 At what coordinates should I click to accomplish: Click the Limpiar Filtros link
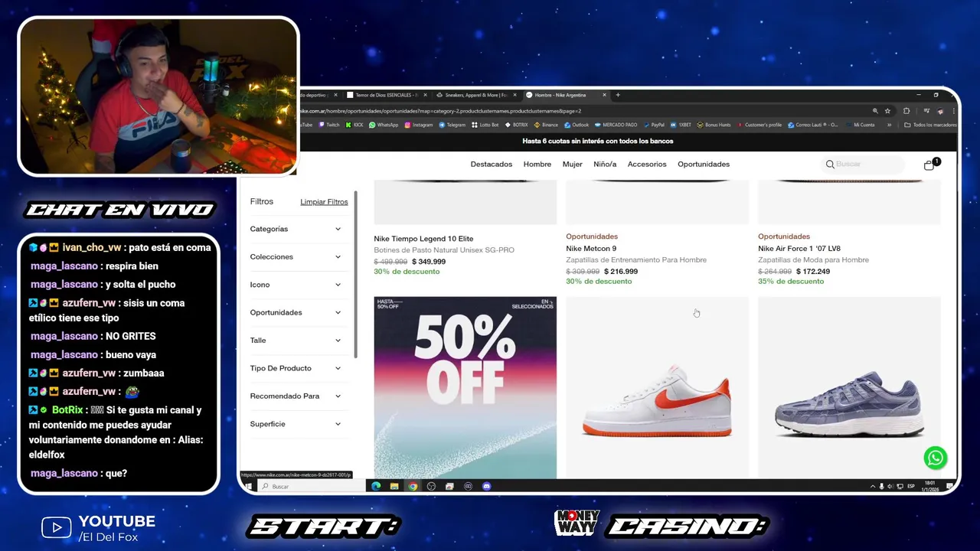click(324, 202)
